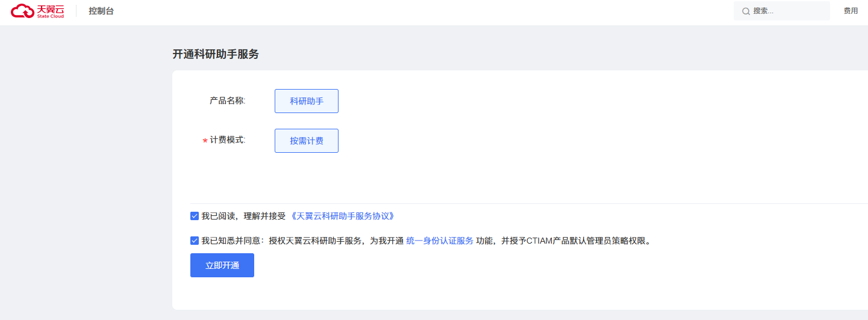Screen dimensions: 868x320
Task: Go to 控制台 console home
Action: click(101, 11)
